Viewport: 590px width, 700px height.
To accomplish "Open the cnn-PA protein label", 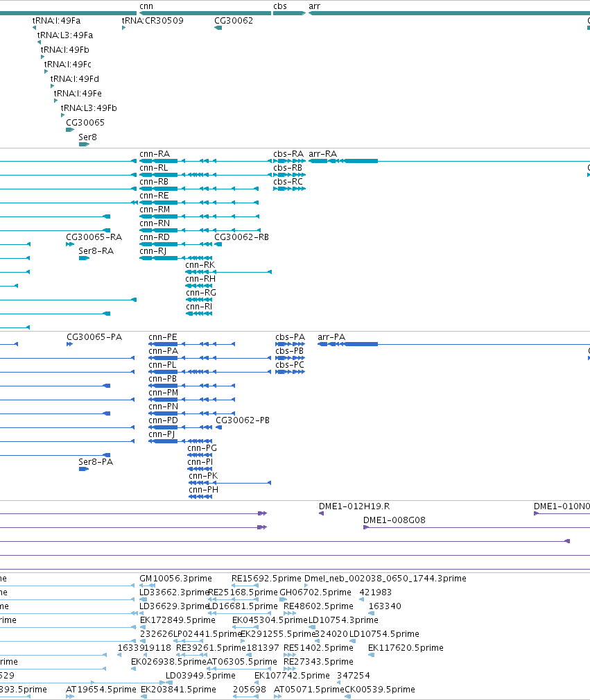I will pyautogui.click(x=164, y=351).
